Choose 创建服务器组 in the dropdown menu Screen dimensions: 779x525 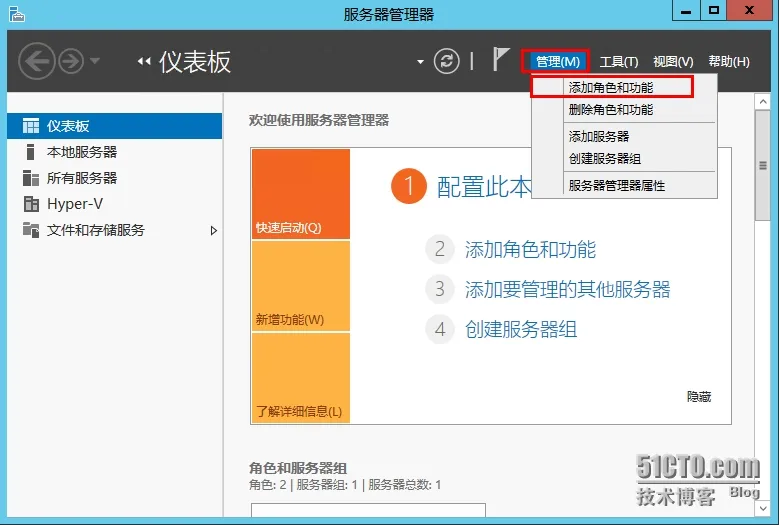coord(624,158)
